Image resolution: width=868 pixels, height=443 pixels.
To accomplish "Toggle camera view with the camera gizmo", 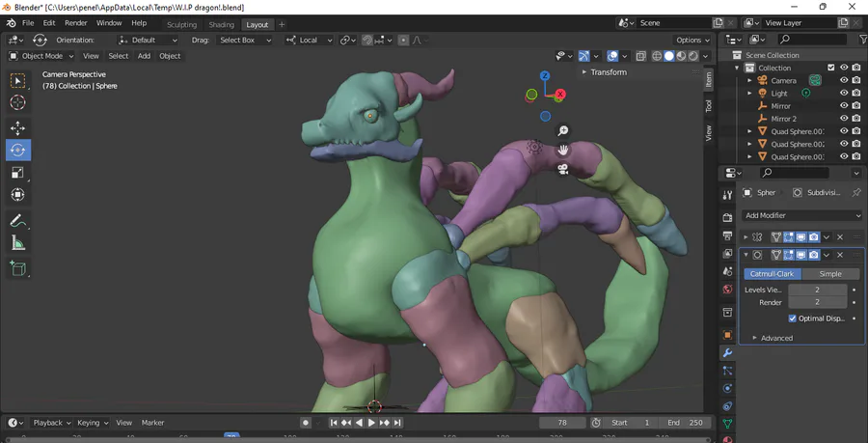I will [x=563, y=169].
